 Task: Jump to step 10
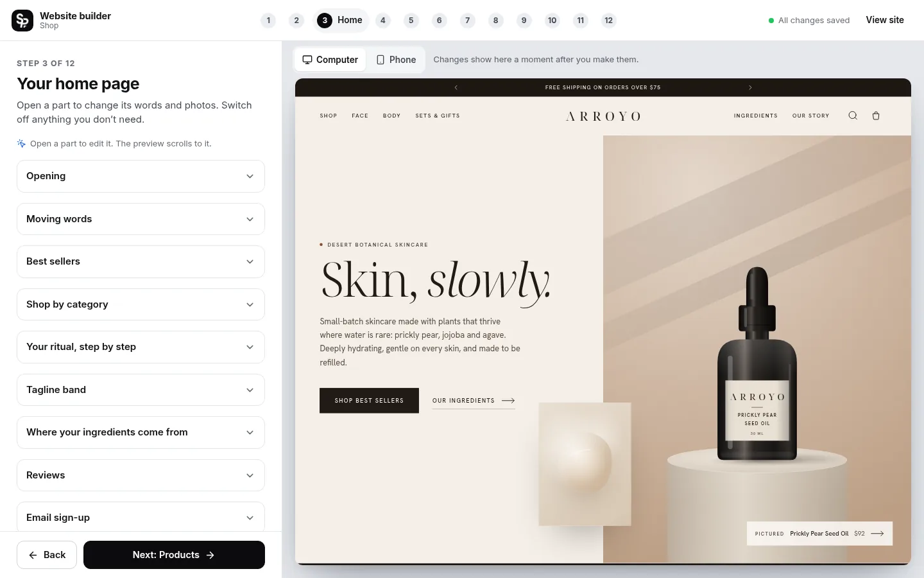[x=552, y=21]
